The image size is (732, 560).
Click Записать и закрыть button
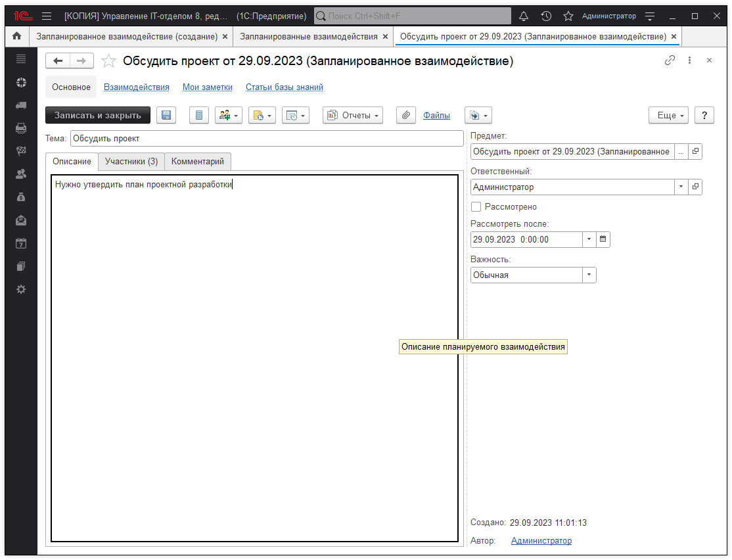[98, 116]
